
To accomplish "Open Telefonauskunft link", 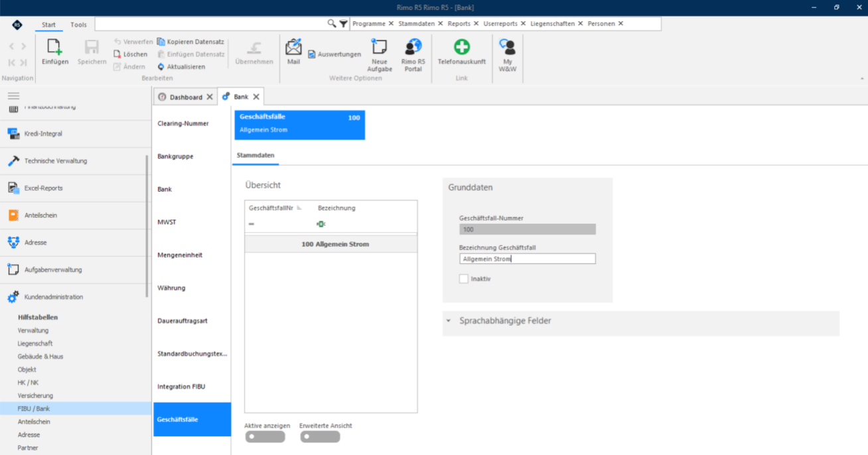I will (x=461, y=52).
